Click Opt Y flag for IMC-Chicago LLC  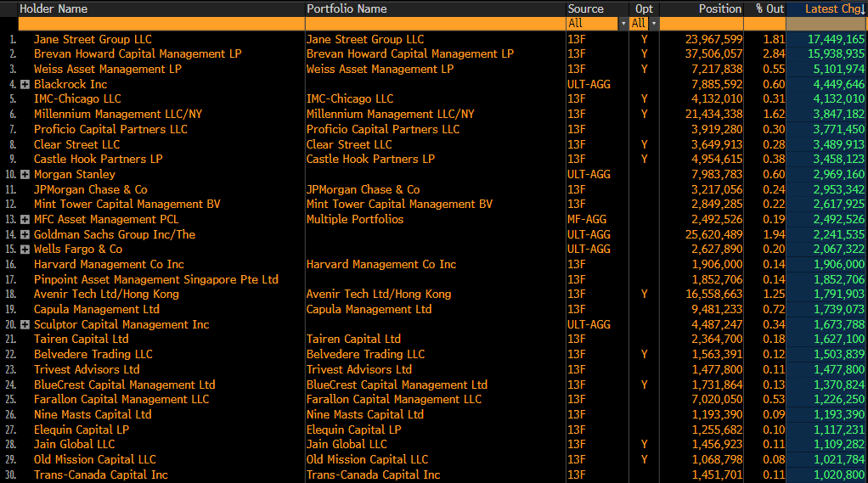tap(644, 99)
